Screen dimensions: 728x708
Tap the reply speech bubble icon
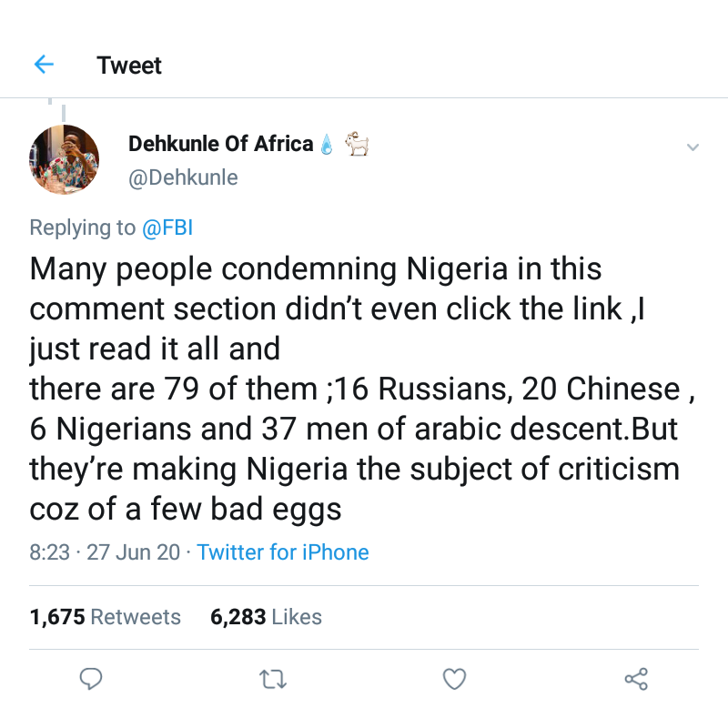click(90, 678)
